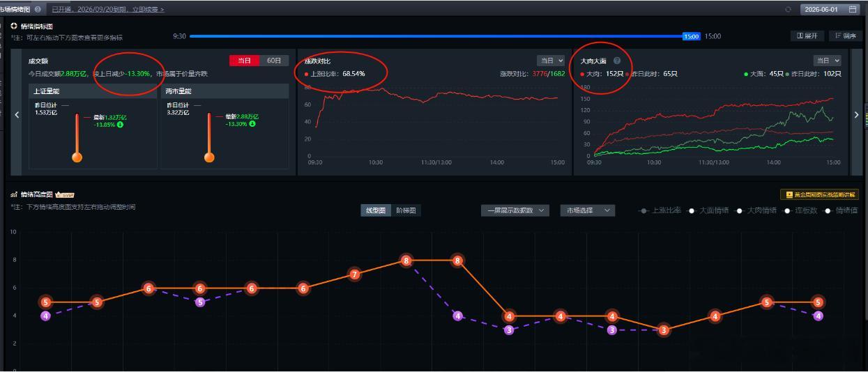Click the 上证量能 card header
Image resolution: width=868 pixels, height=372 pixels.
(93, 91)
